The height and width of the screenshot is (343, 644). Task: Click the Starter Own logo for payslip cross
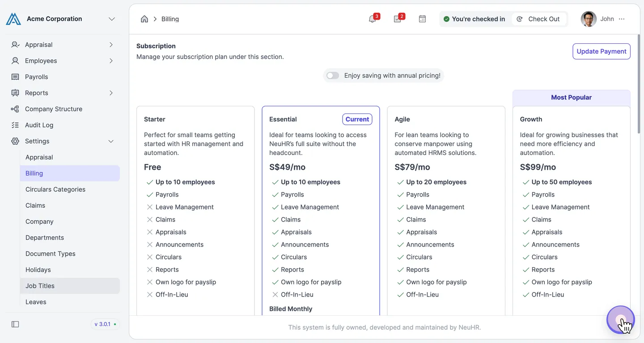tap(150, 282)
